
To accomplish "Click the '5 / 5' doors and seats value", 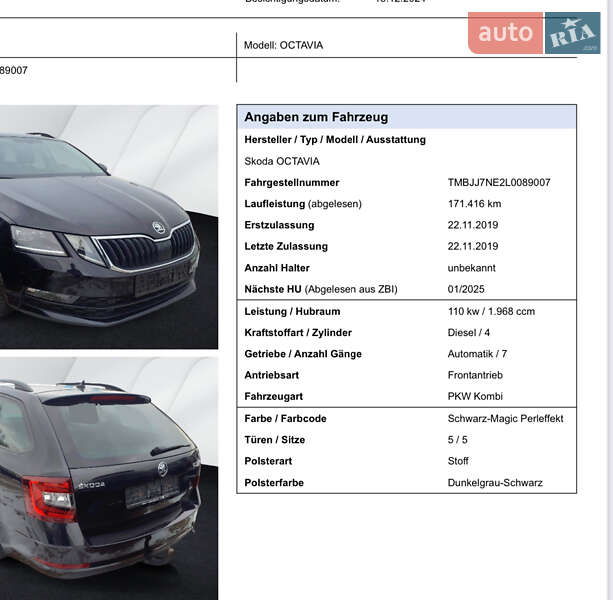I will pyautogui.click(x=457, y=440).
